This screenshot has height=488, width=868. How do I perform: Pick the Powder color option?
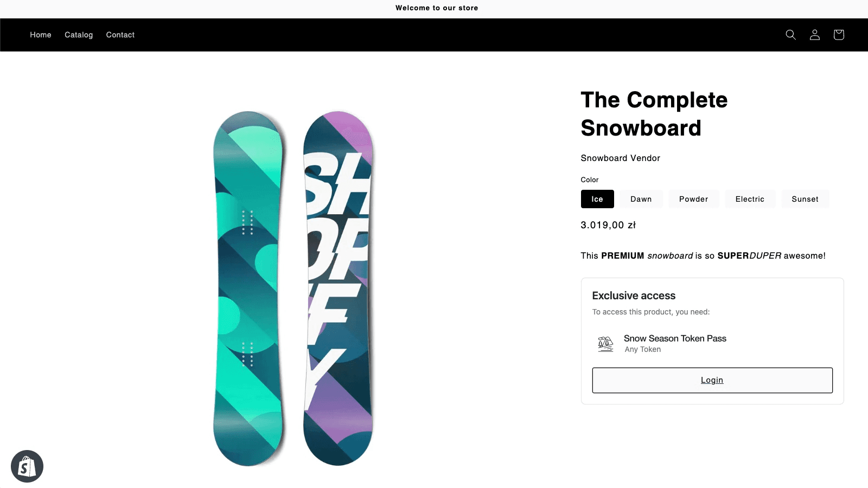point(693,199)
